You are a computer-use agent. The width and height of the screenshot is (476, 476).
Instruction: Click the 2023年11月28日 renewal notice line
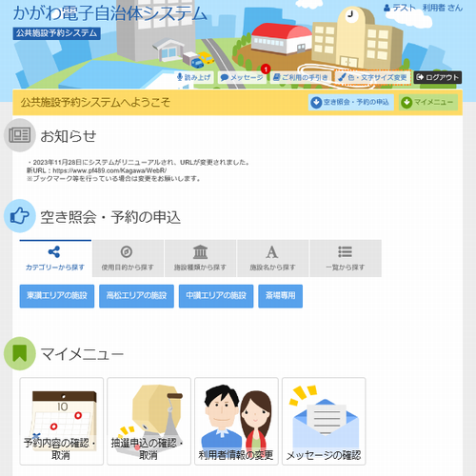pos(138,163)
